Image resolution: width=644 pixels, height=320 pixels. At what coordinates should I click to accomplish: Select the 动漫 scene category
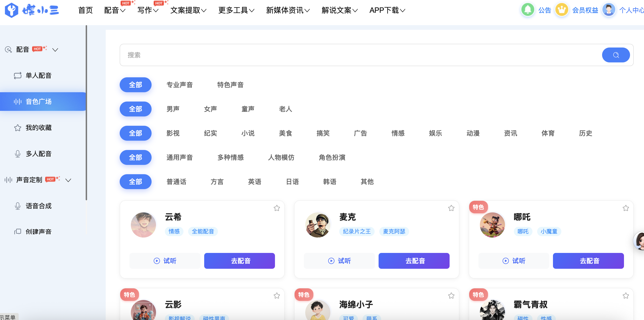473,133
